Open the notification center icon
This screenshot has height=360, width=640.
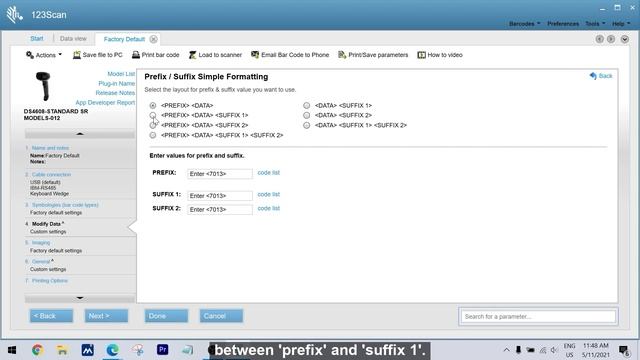[624, 350]
